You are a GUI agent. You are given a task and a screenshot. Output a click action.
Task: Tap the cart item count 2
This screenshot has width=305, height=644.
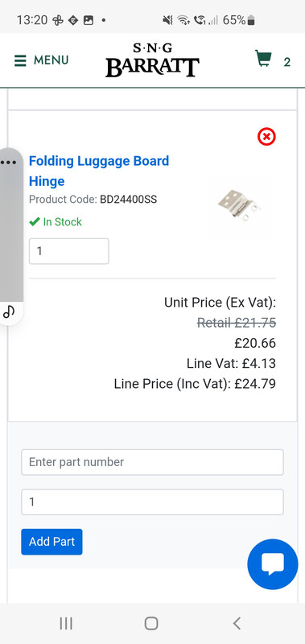(x=287, y=62)
